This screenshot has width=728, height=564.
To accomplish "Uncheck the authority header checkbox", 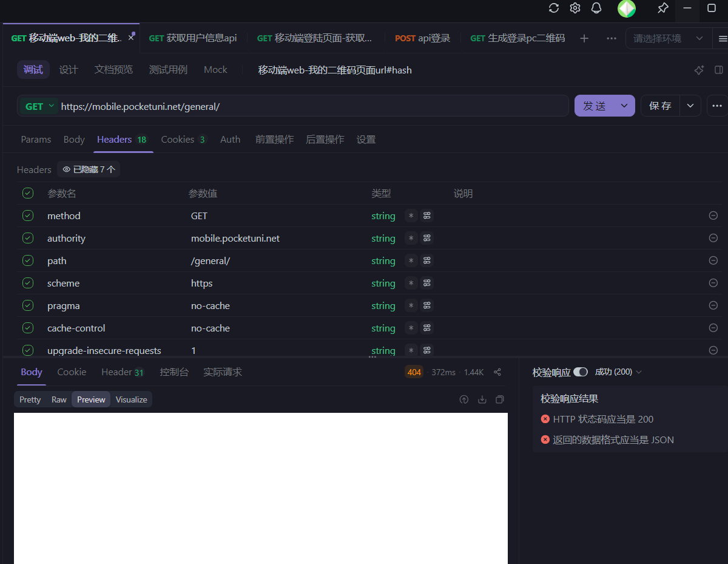I will [x=28, y=238].
